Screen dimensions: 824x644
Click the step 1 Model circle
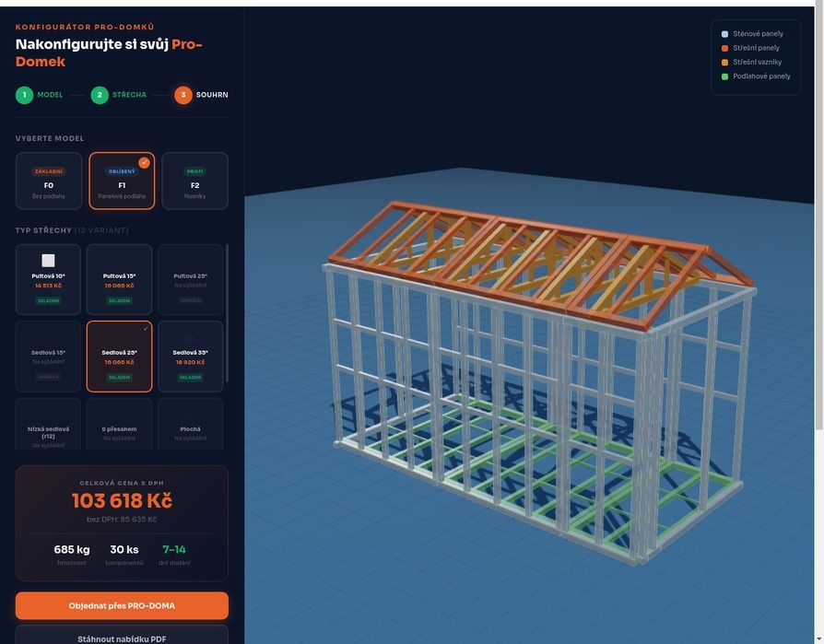(x=24, y=95)
